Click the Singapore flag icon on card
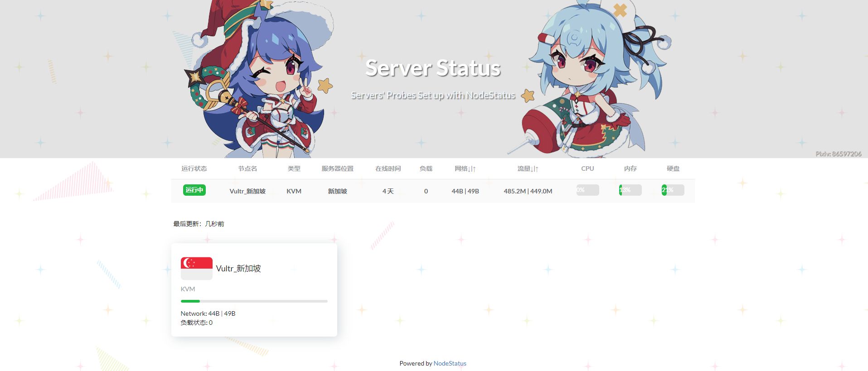 (x=196, y=268)
